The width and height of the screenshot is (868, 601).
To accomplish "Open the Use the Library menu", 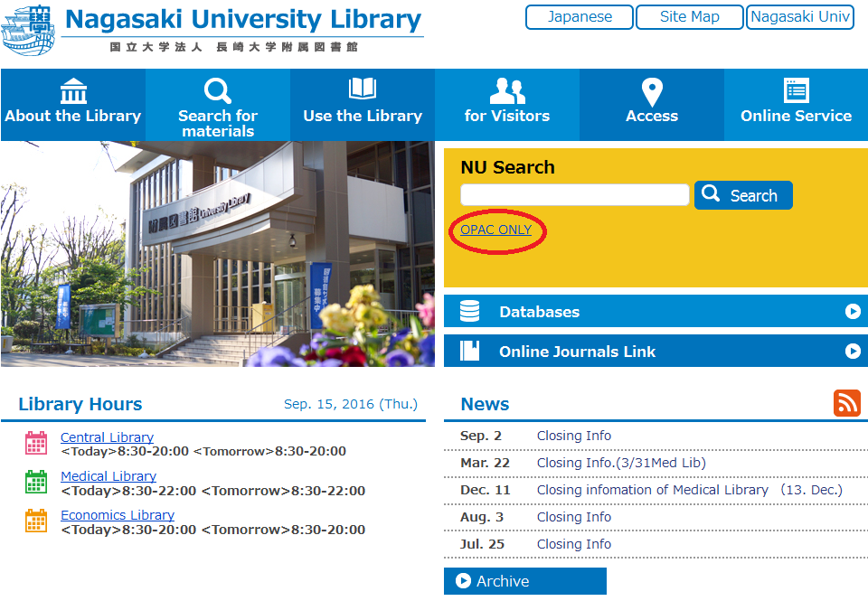I will [363, 105].
